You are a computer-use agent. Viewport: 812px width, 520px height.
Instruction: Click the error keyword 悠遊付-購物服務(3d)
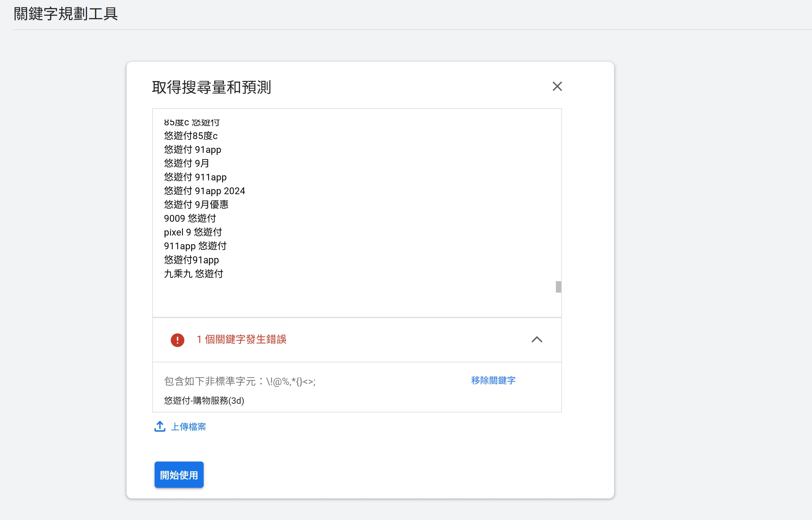pyautogui.click(x=204, y=401)
